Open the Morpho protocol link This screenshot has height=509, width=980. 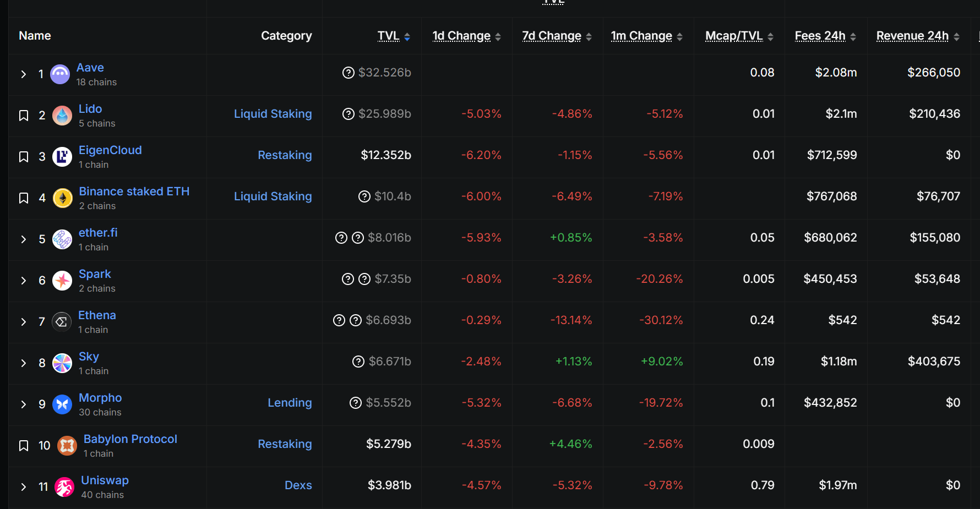click(100, 398)
